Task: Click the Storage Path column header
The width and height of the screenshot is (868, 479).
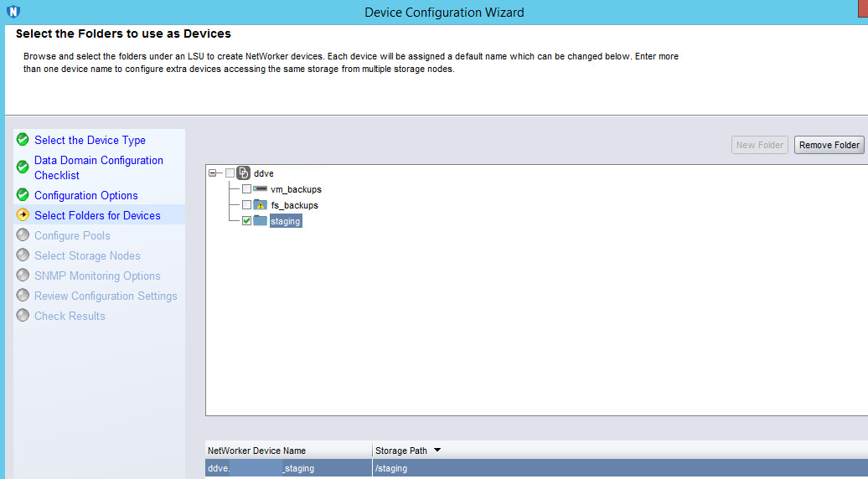Action: point(620,451)
